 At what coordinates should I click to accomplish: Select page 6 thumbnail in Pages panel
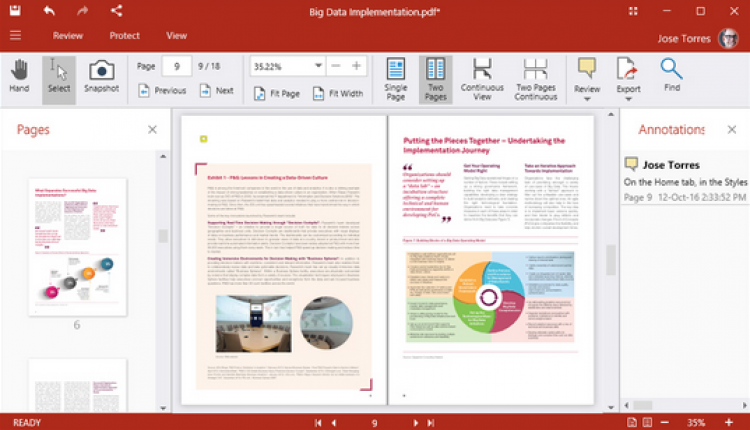(77, 247)
